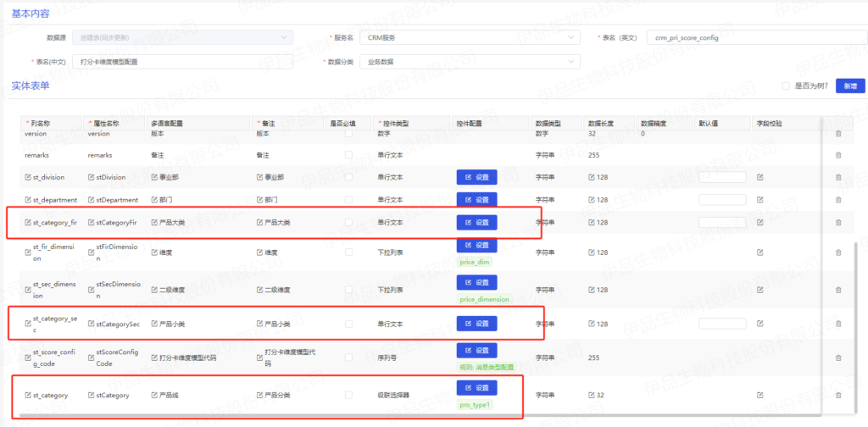Open field validation edit for st_category_sec
Screen dimensions: 868x427
(x=760, y=324)
